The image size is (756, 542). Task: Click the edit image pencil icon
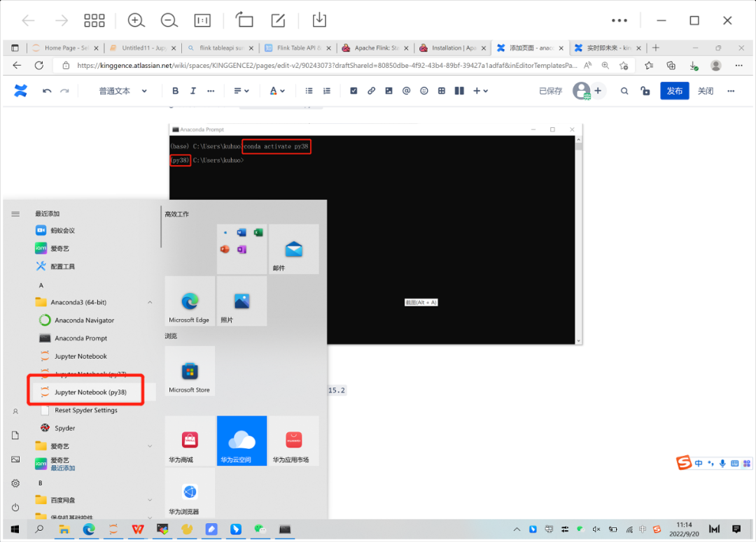(278, 20)
